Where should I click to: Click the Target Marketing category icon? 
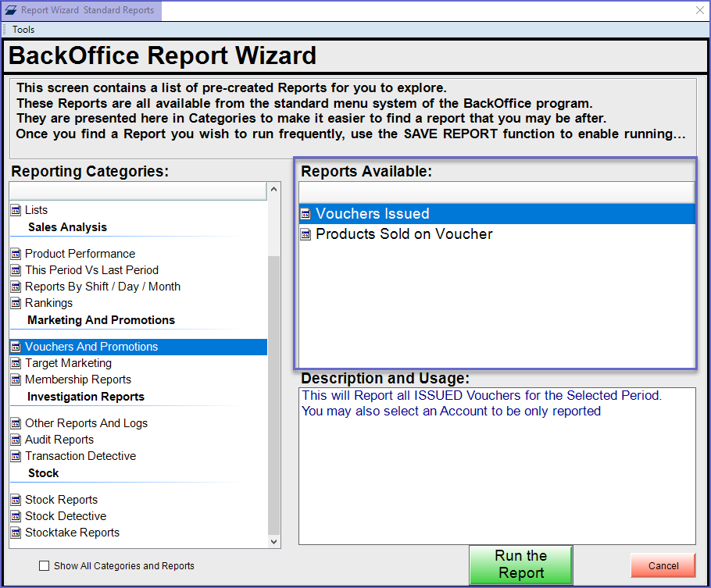click(16, 363)
